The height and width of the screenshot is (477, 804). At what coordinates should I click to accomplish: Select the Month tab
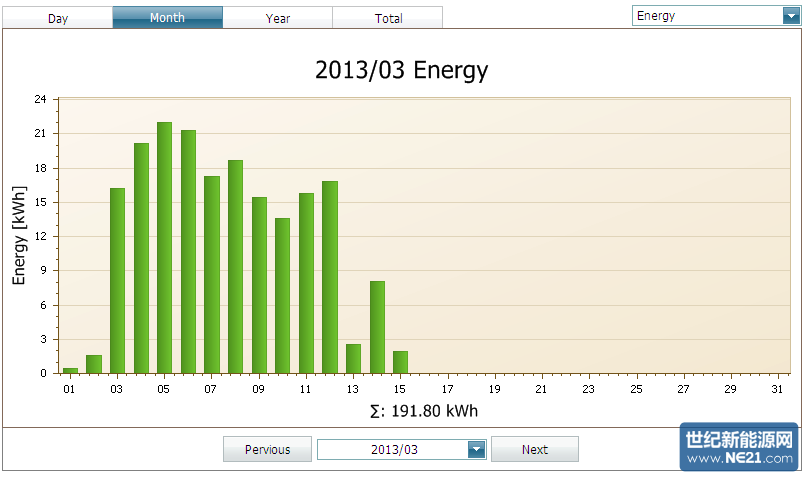tap(167, 18)
